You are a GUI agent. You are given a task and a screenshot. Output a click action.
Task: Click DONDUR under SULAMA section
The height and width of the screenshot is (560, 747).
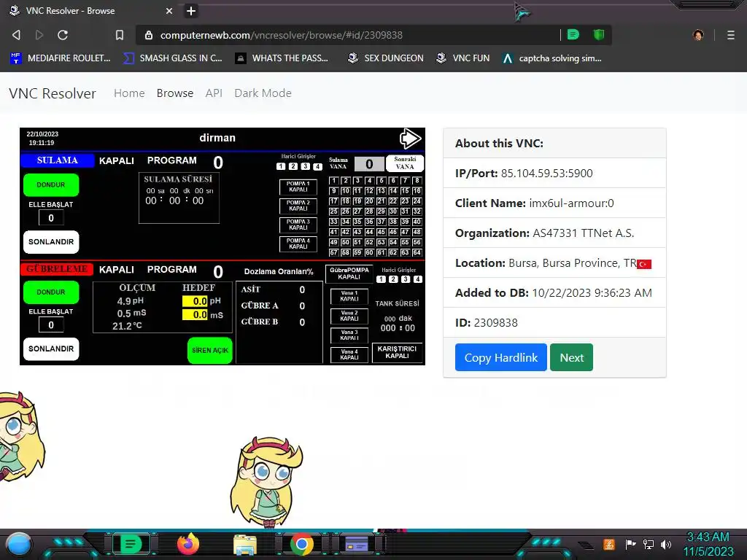51,184
